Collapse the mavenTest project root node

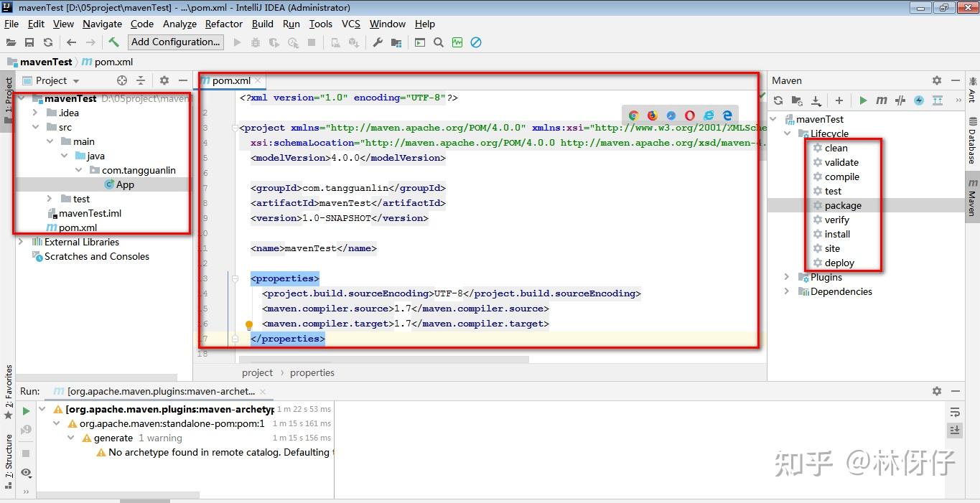21,98
